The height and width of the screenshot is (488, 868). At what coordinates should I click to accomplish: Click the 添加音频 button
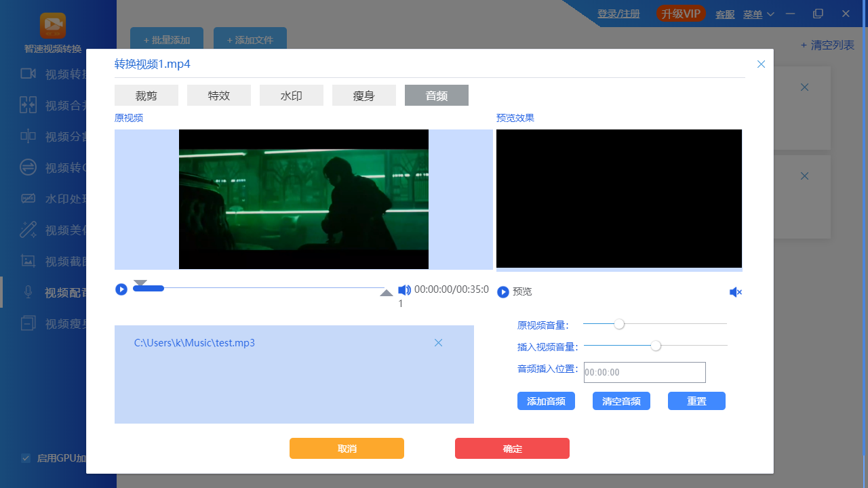pos(546,401)
